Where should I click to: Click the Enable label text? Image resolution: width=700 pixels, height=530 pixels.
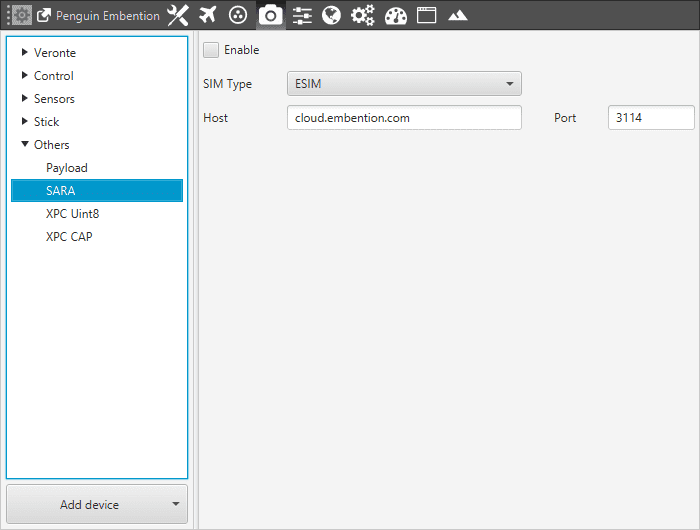click(x=242, y=50)
